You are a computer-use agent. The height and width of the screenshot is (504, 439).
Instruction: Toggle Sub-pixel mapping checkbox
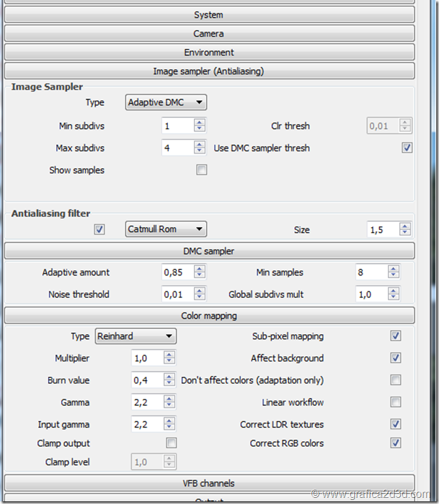point(395,336)
